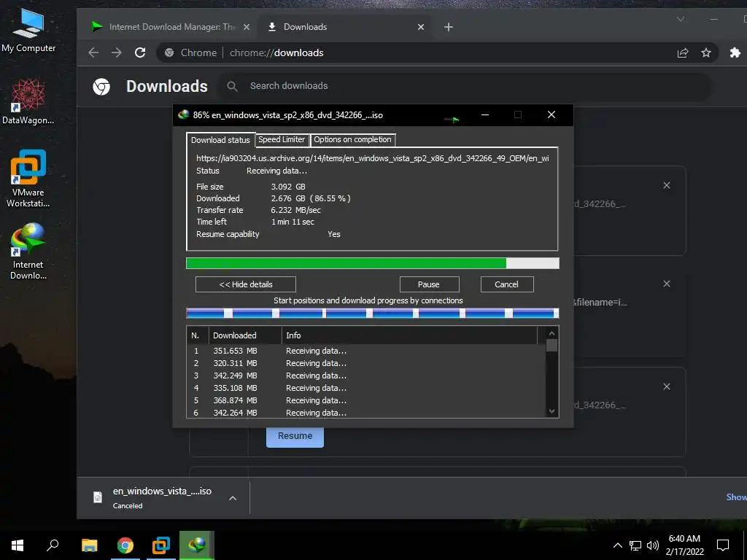Share this page icon in address bar

683,52
